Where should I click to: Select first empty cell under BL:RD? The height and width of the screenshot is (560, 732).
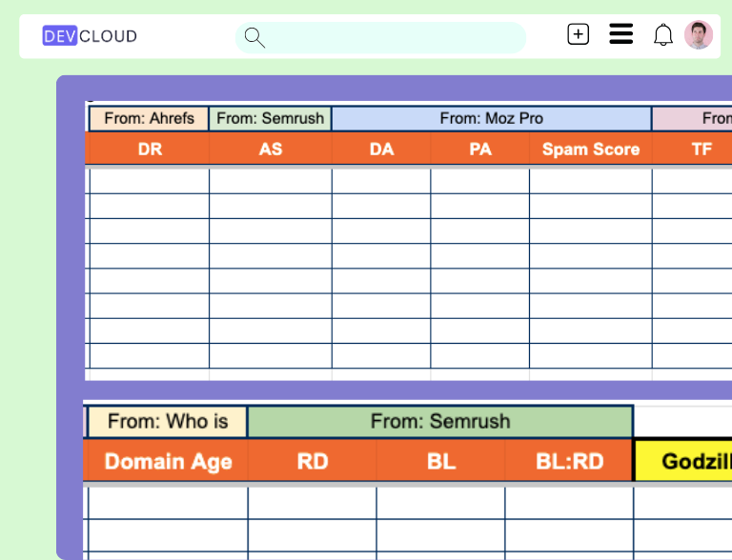(569, 503)
